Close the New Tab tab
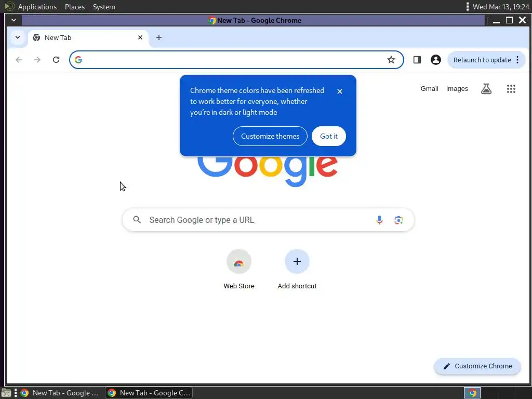 pos(140,37)
